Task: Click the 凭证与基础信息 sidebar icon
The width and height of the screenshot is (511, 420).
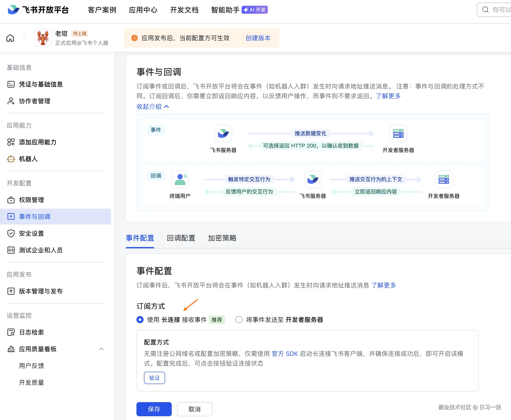Action: click(x=11, y=84)
